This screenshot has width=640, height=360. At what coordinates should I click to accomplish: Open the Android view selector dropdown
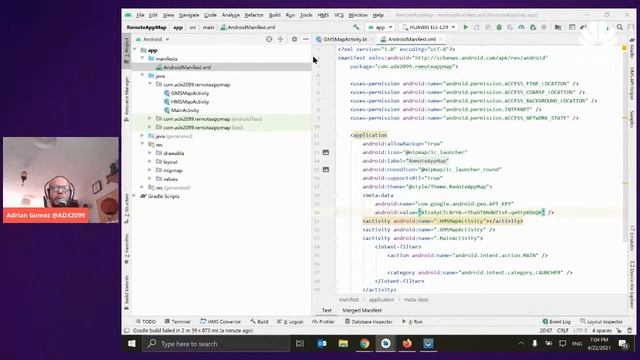152,39
